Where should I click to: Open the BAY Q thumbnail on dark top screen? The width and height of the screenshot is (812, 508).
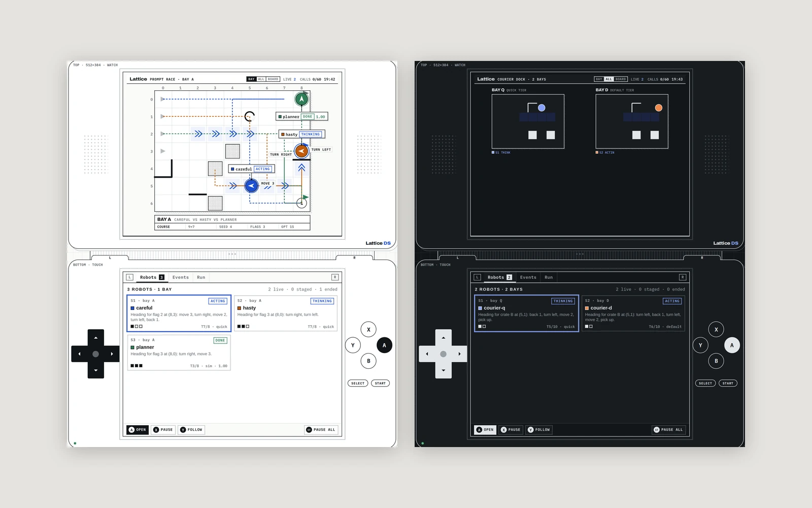[528, 121]
